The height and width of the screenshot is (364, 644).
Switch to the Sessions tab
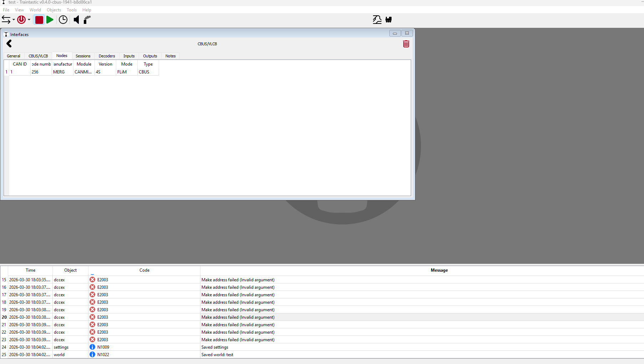(83, 56)
